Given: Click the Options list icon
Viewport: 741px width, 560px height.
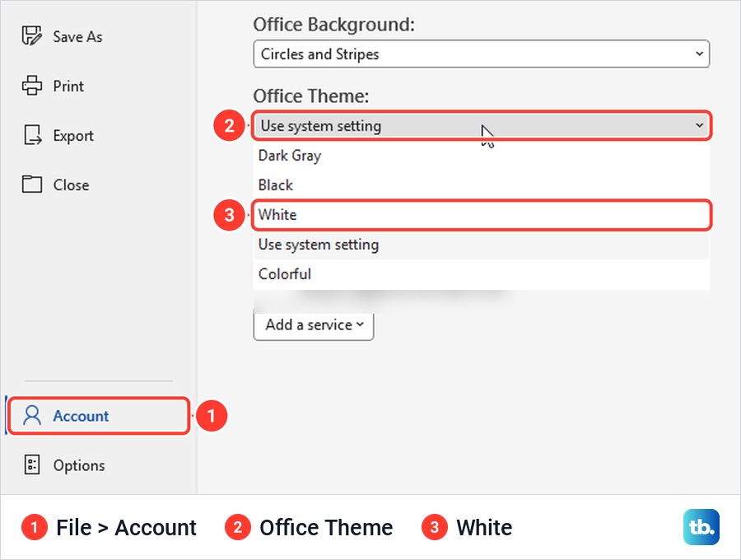Looking at the screenshot, I should point(32,465).
